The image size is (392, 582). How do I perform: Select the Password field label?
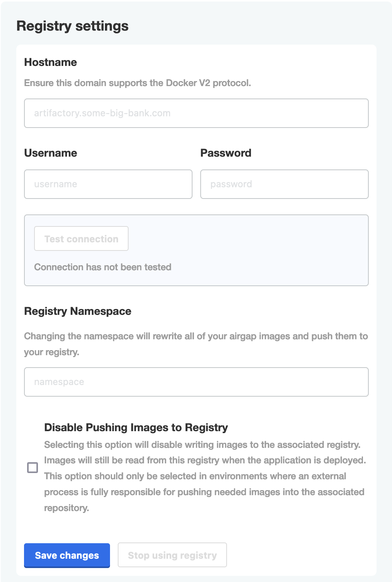pos(226,153)
